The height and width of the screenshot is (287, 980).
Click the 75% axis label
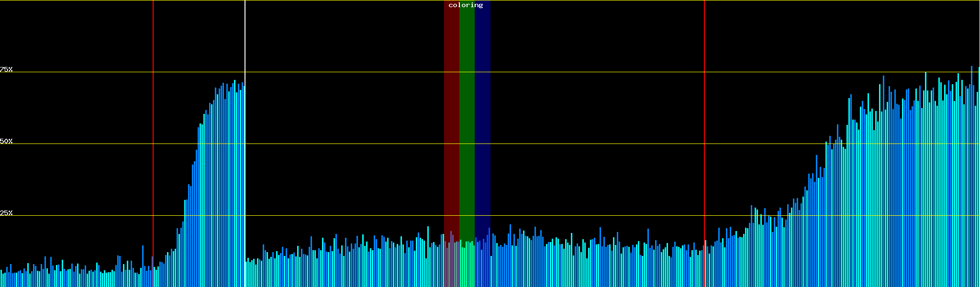click(6, 69)
